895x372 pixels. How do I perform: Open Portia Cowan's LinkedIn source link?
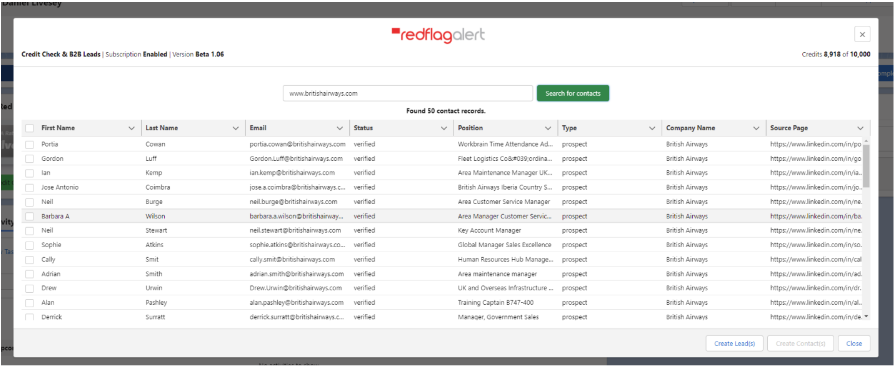[x=815, y=144]
